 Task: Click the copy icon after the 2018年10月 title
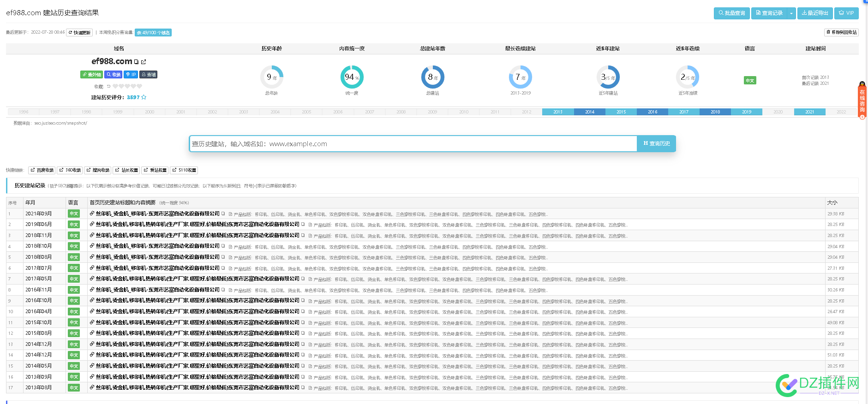click(223, 246)
